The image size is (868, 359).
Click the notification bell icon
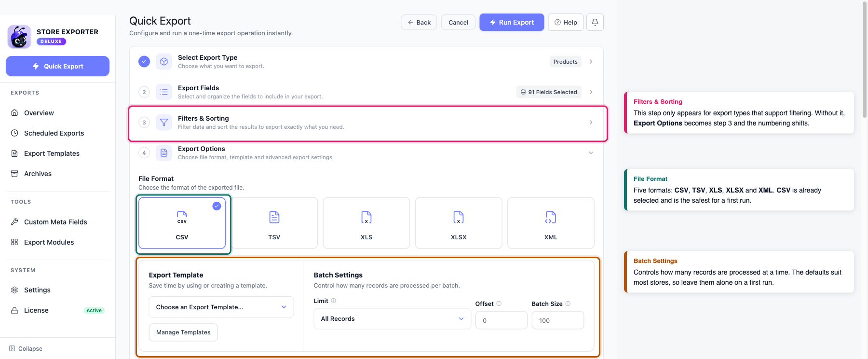(x=595, y=22)
